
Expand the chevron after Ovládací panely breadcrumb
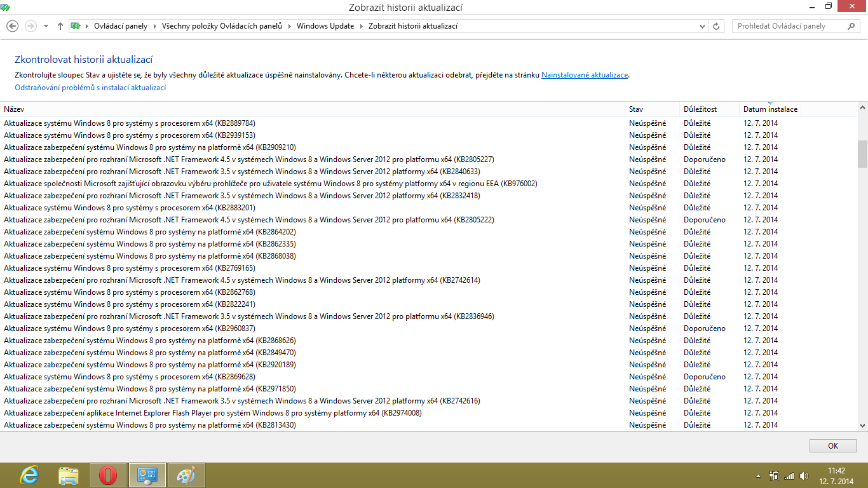click(x=154, y=27)
